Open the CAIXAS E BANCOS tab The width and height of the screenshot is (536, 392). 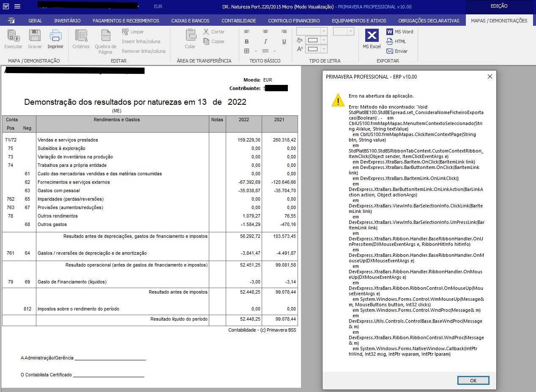click(190, 20)
